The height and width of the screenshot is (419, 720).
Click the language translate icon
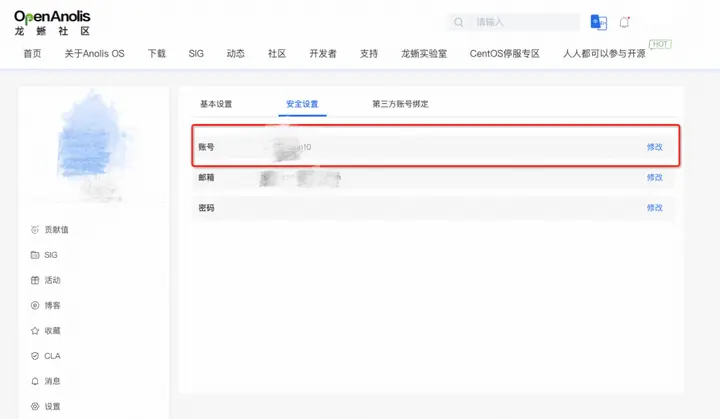click(x=598, y=22)
